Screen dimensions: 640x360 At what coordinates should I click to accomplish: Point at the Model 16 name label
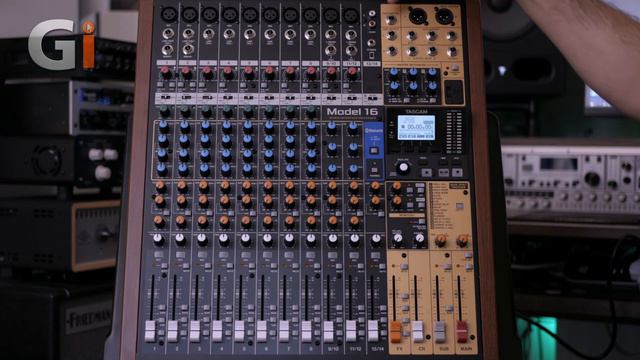point(352,112)
